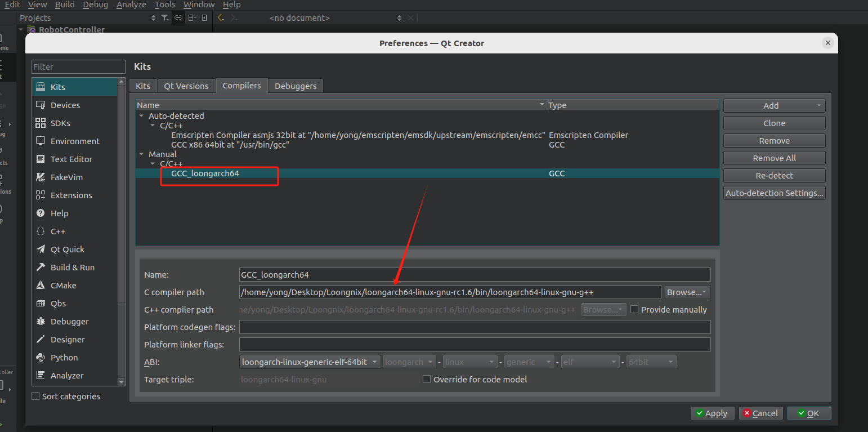Viewport: 868px width, 432px height.
Task: Select the Help preferences category
Action: (x=74, y=213)
